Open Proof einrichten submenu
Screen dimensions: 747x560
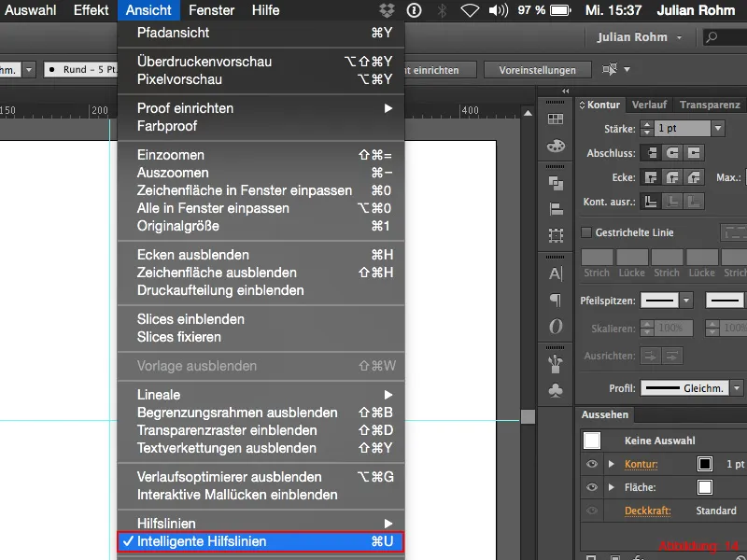point(261,108)
